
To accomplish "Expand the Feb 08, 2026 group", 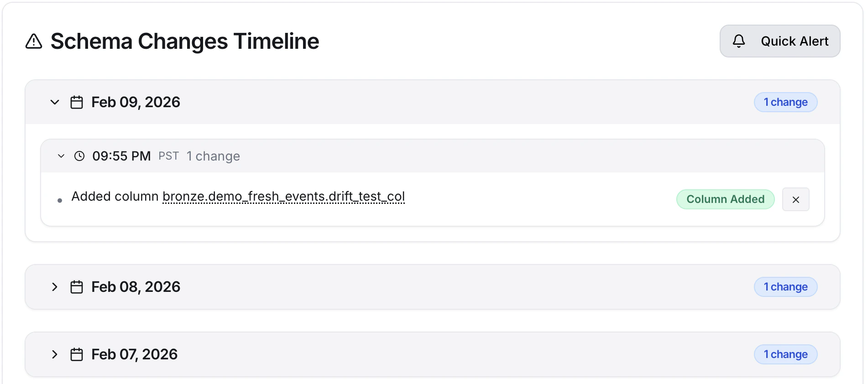I will click(55, 287).
